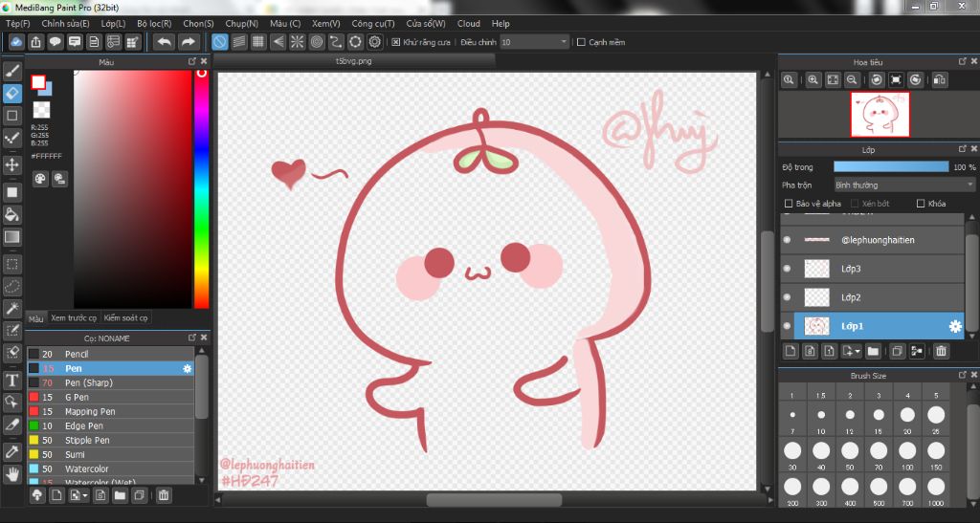980x523 pixels.
Task: Adjust the Độ trong opacity slider
Action: pos(891,166)
